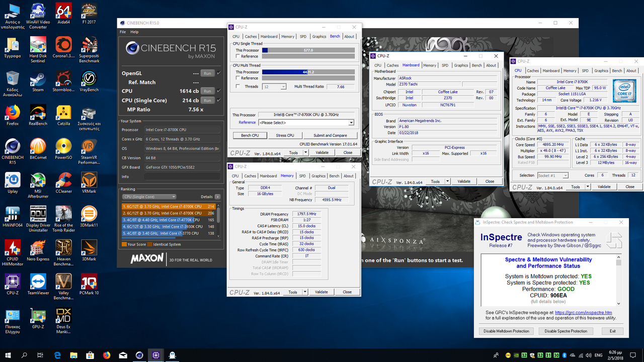Uncheck the CPU (Single Core) test checkbox
The height and width of the screenshot is (362, 644).
coord(218,100)
